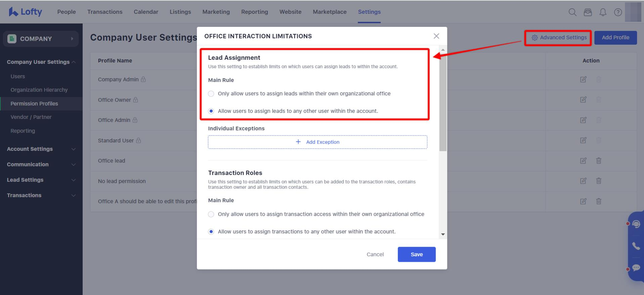The image size is (644, 295).
Task: Expand Account Settings sidebar section
Action: [x=41, y=149]
